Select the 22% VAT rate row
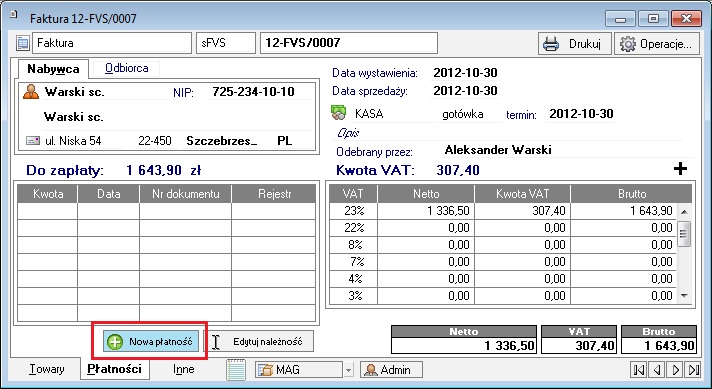Image resolution: width=712 pixels, height=389 pixels. 503,228
